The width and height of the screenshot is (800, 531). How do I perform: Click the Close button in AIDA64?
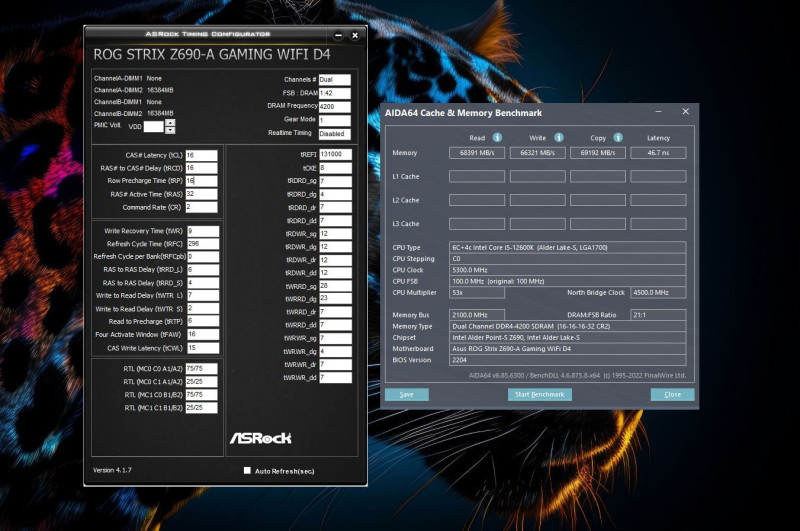coord(672,394)
